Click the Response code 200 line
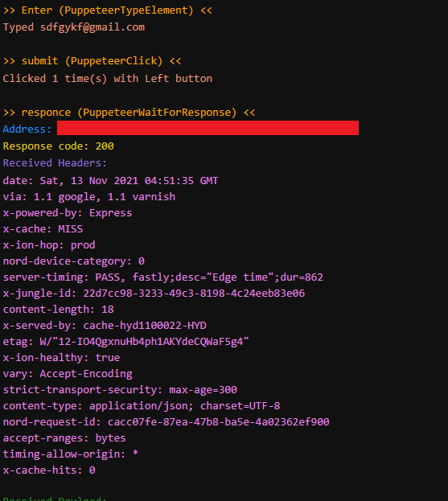The image size is (448, 501). 58,146
